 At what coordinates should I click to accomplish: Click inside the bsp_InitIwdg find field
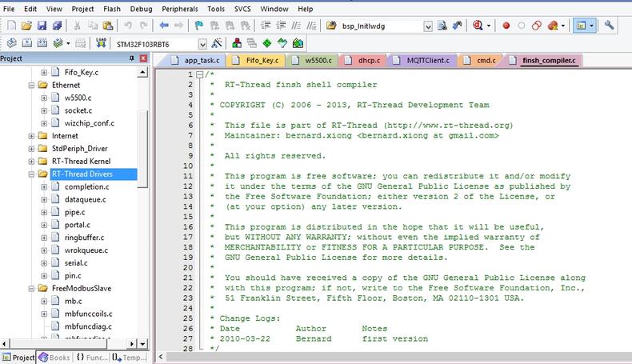pyautogui.click(x=381, y=26)
